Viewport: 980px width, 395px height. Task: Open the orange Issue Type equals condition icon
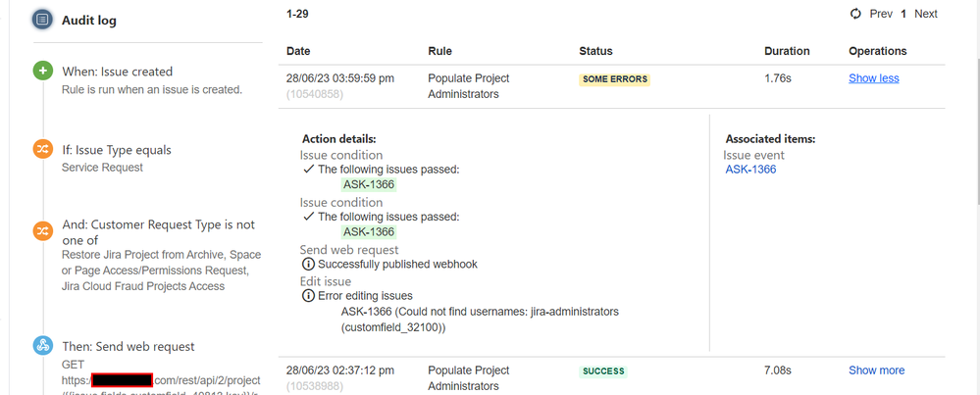(42, 150)
